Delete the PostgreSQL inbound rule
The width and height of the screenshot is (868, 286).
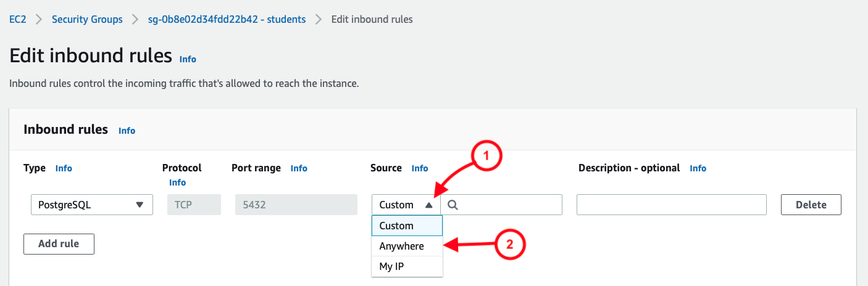[x=811, y=205]
